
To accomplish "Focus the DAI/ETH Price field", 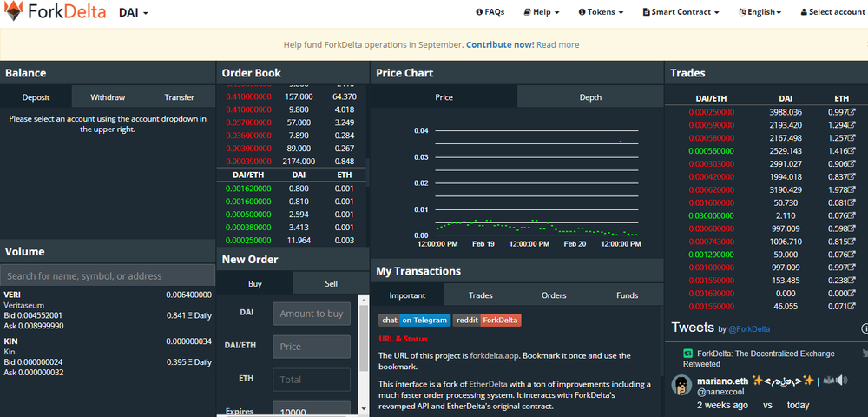I will (x=312, y=347).
